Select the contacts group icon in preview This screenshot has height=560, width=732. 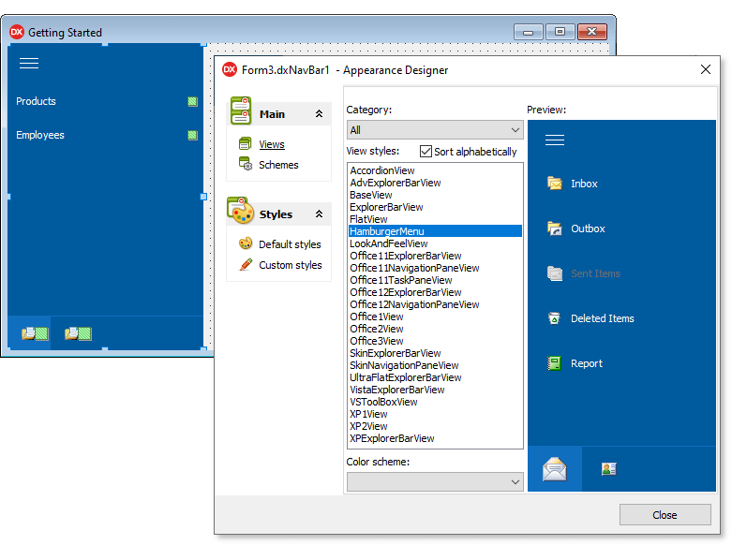[x=608, y=469]
